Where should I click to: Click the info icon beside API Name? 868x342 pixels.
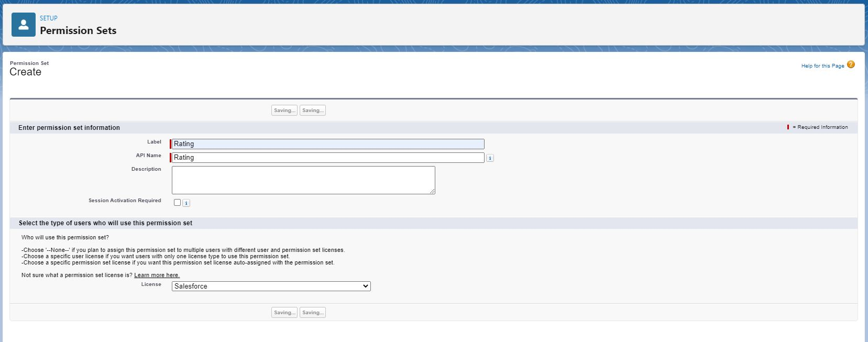tap(490, 158)
